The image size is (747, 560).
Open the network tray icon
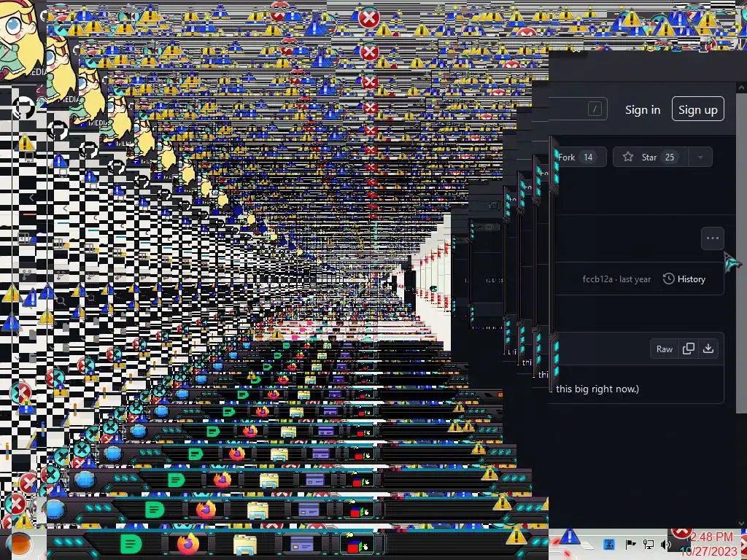coord(649,544)
